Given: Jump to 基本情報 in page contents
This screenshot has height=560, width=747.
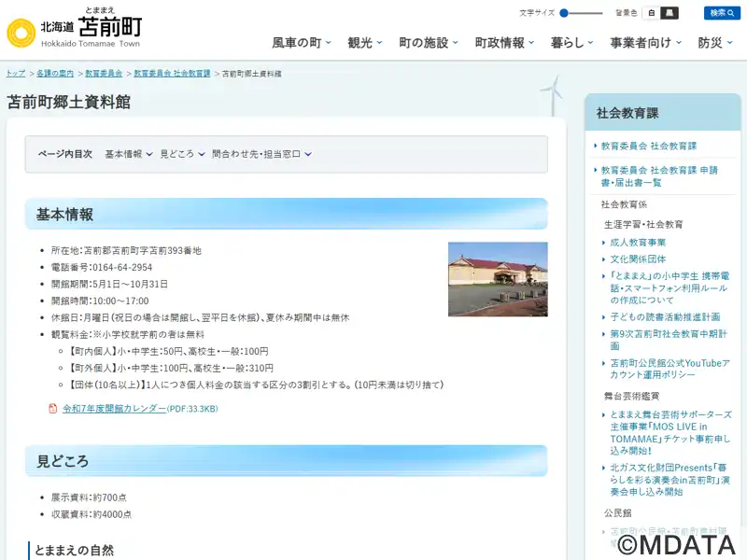Looking at the screenshot, I should click(129, 154).
